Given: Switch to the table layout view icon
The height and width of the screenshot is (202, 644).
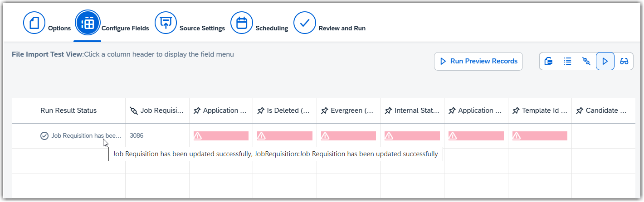Looking at the screenshot, I should point(548,61).
